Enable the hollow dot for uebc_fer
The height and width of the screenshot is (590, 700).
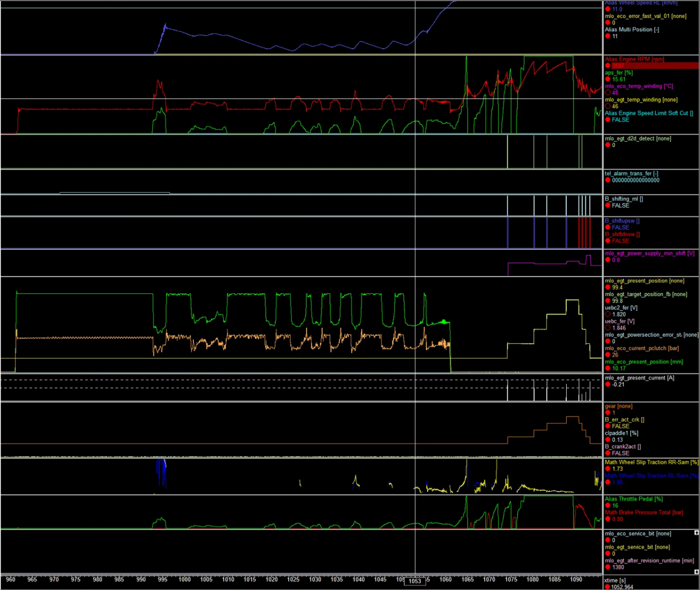point(607,328)
